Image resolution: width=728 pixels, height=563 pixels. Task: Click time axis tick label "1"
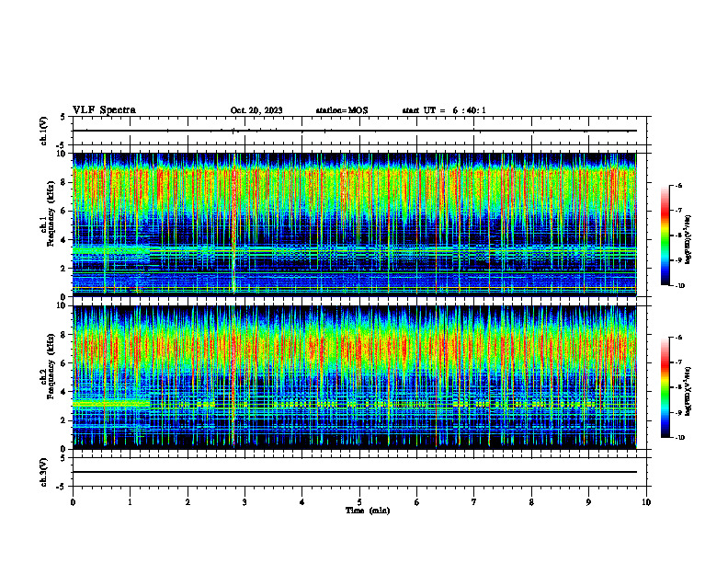130,502
